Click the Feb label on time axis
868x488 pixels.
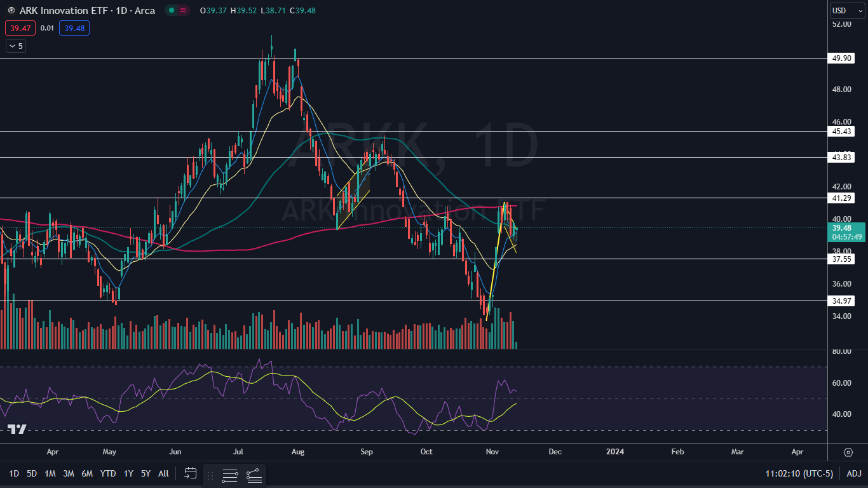tap(677, 452)
